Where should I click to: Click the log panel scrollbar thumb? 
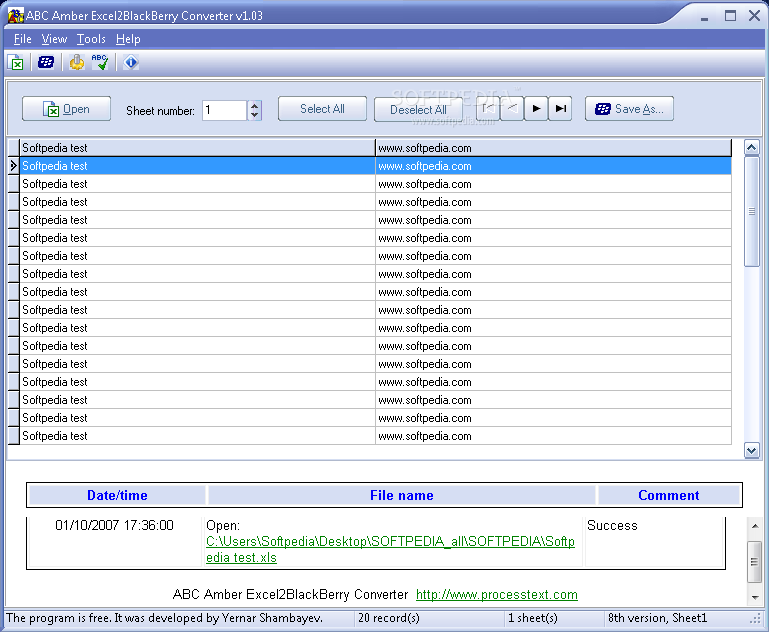[x=755, y=562]
